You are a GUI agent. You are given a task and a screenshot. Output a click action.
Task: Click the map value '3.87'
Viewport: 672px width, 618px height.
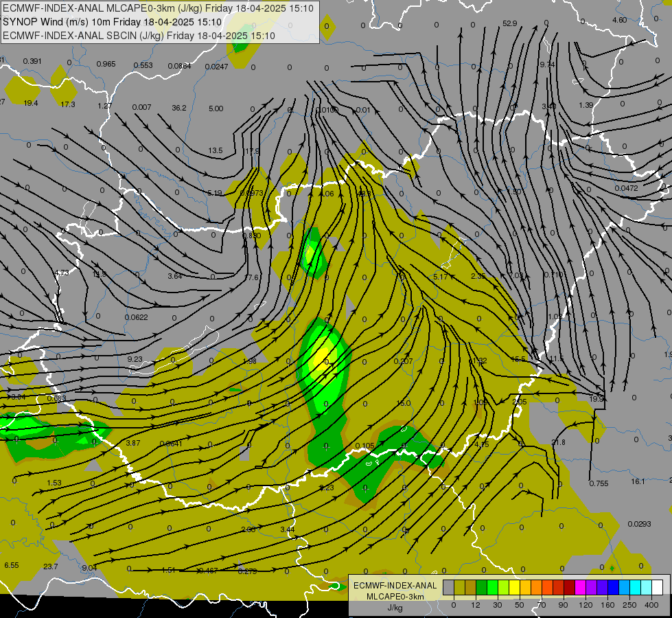133,443
